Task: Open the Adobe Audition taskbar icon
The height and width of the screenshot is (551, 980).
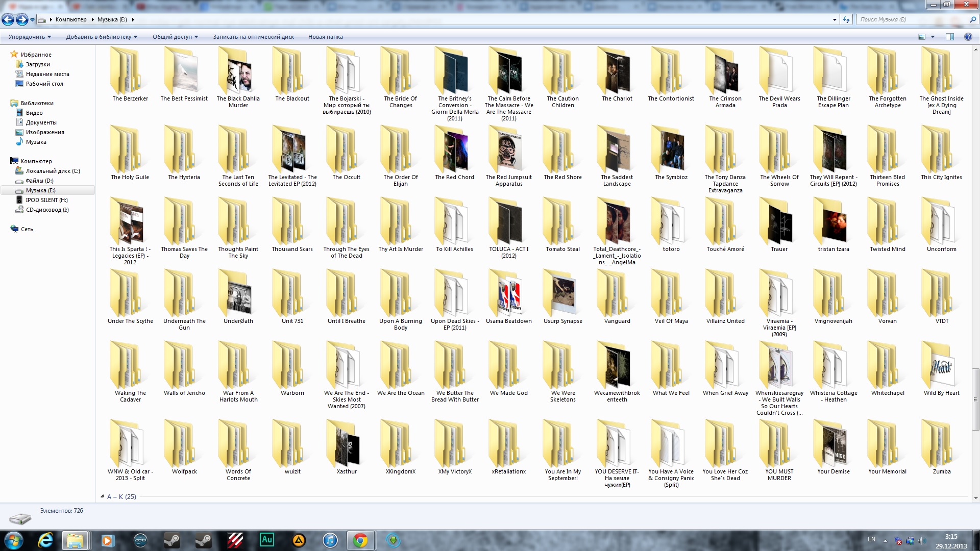Action: pos(266,540)
